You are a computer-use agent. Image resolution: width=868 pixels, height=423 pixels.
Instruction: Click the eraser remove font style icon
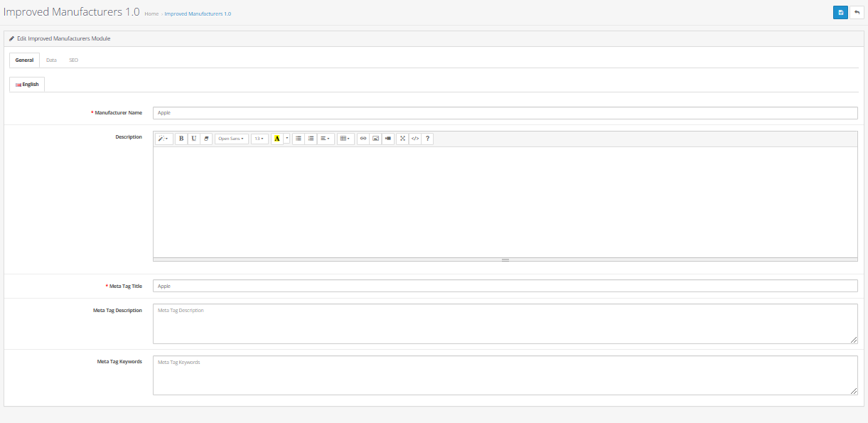pos(206,139)
